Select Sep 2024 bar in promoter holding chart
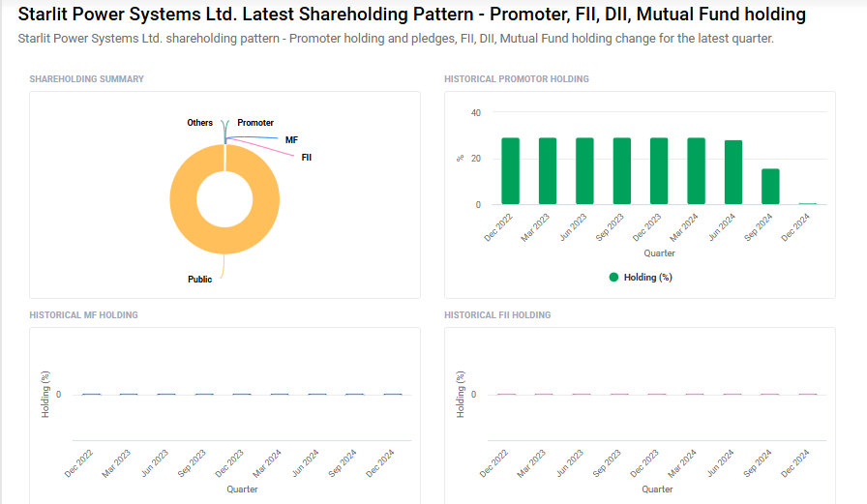Image resolution: width=867 pixels, height=504 pixels. (x=770, y=187)
